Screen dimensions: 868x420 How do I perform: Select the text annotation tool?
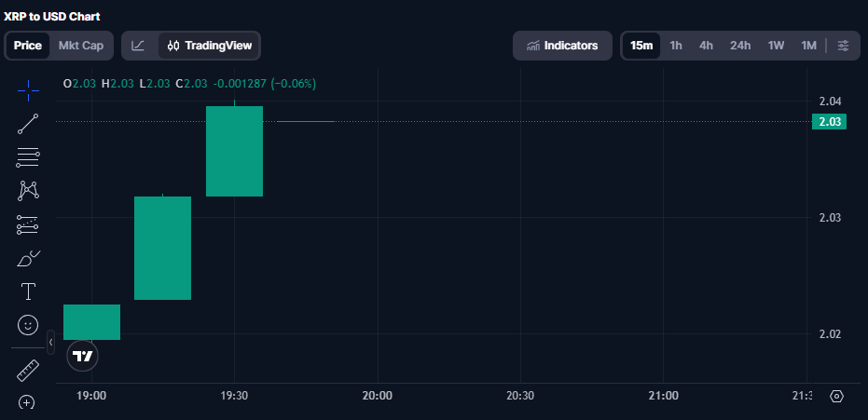point(28,291)
